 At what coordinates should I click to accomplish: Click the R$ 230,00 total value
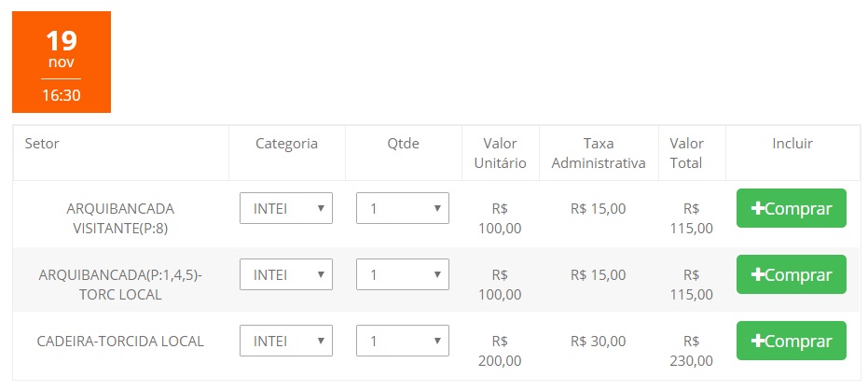pyautogui.click(x=691, y=351)
